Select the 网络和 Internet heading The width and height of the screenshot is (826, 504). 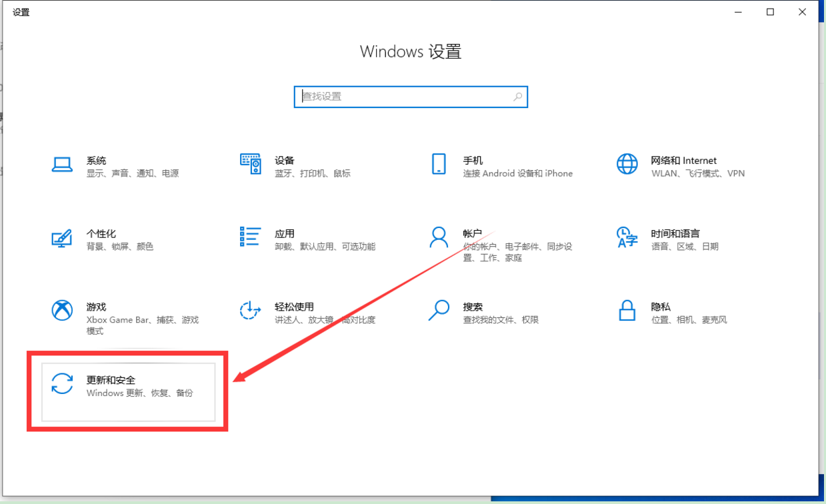coord(684,161)
